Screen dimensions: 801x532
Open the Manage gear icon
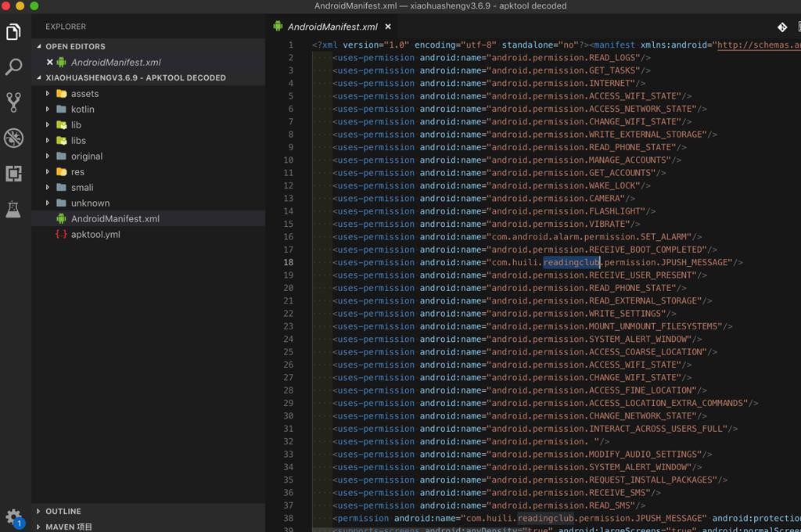[13, 517]
